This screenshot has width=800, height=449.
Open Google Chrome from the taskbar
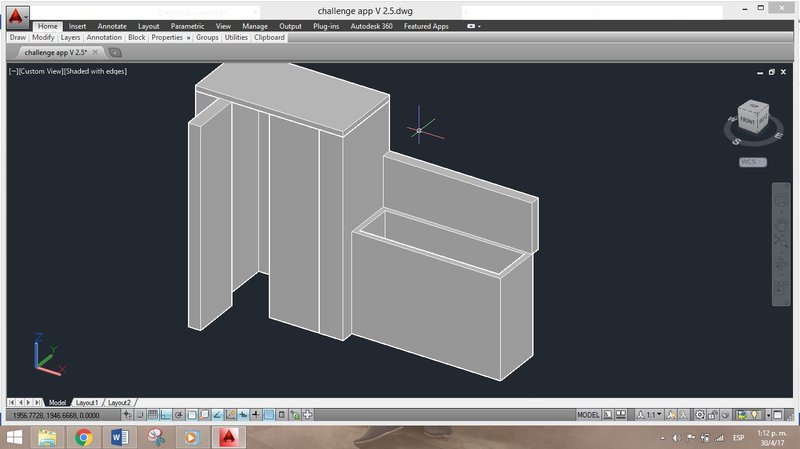click(83, 437)
